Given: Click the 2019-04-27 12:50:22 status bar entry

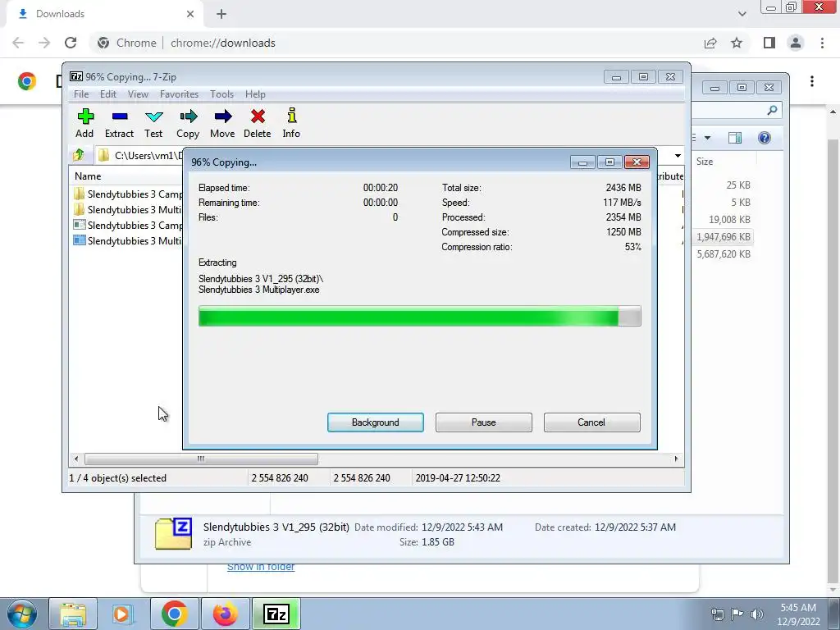Looking at the screenshot, I should 458,478.
